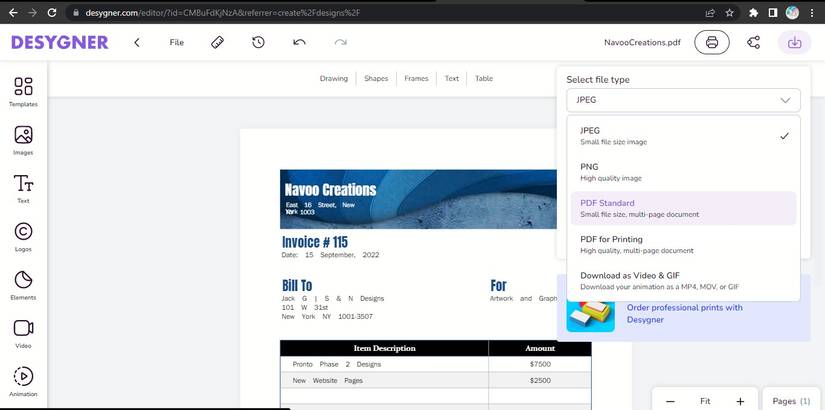The height and width of the screenshot is (410, 825).
Task: Click Order professional prints with Desygner
Action: pyautogui.click(x=685, y=314)
